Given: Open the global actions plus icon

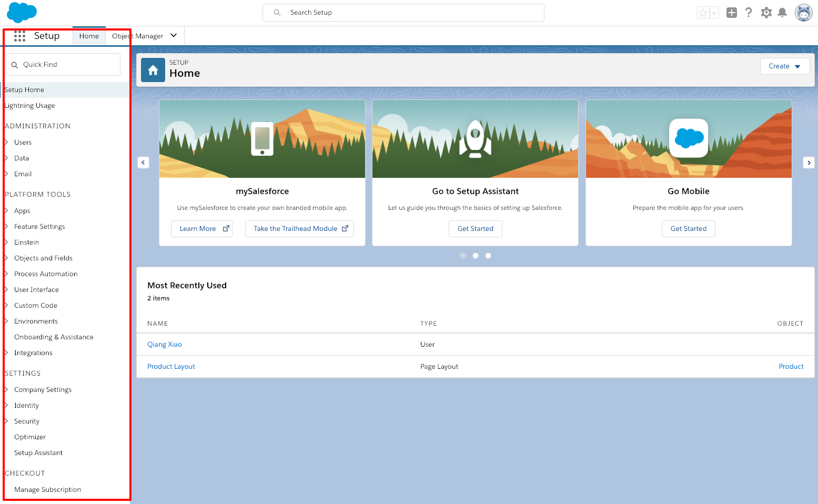Looking at the screenshot, I should pyautogui.click(x=732, y=13).
